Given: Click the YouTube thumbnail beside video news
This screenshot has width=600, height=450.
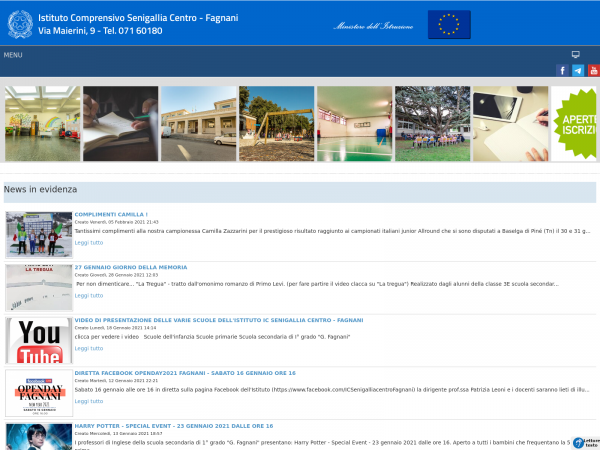Looking at the screenshot, I should [x=38, y=341].
